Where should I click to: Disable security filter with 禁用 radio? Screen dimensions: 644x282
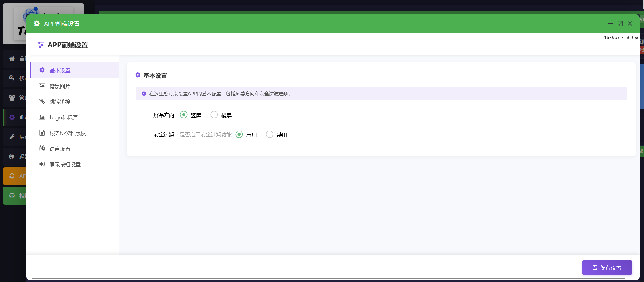pyautogui.click(x=269, y=135)
